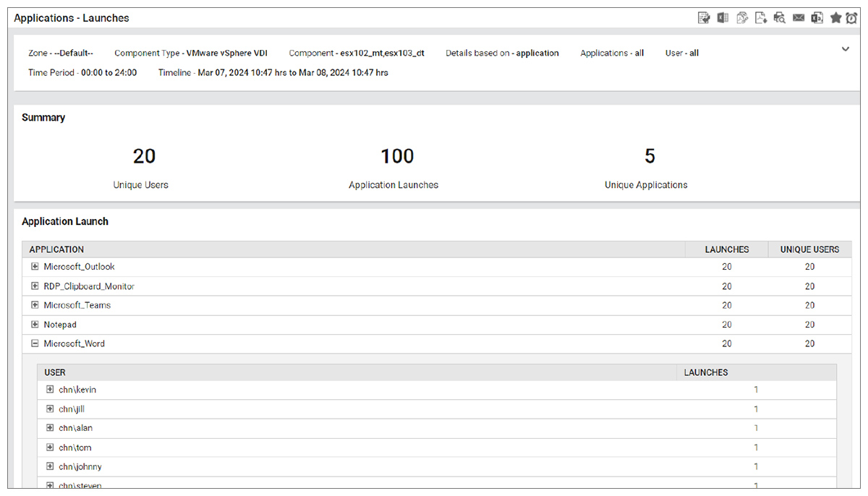Expand user chn\johnny details
The height and width of the screenshot is (496, 868).
coord(50,466)
